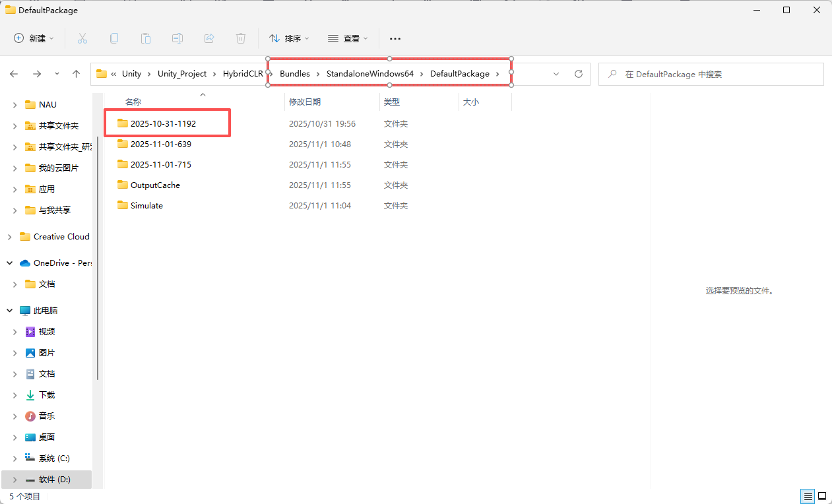Image resolution: width=832 pixels, height=504 pixels.
Task: Click the Share icon in toolbar
Action: 209,38
